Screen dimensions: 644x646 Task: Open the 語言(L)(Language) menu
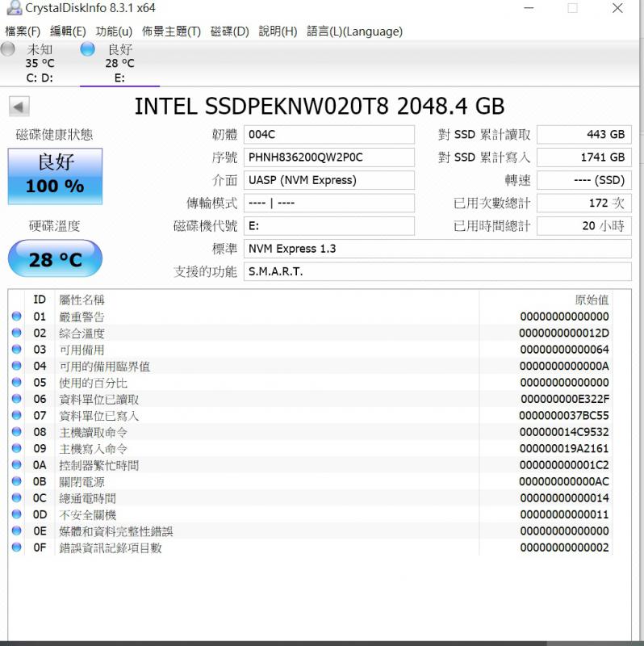(x=355, y=31)
